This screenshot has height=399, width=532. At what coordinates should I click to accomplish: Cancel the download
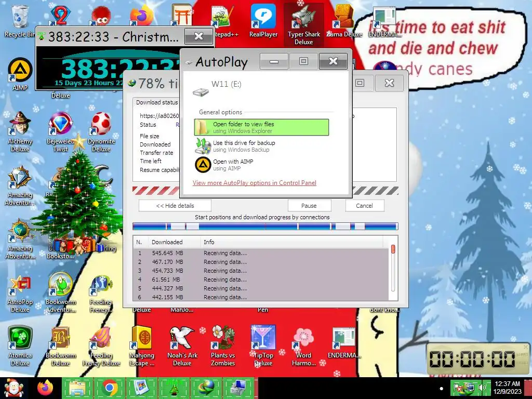pos(364,206)
